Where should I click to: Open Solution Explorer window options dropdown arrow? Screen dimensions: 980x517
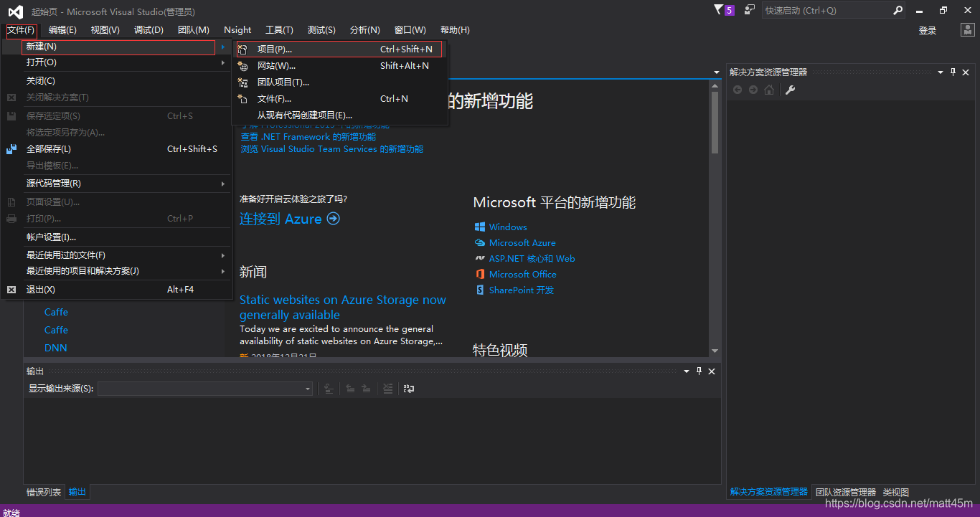click(x=941, y=72)
